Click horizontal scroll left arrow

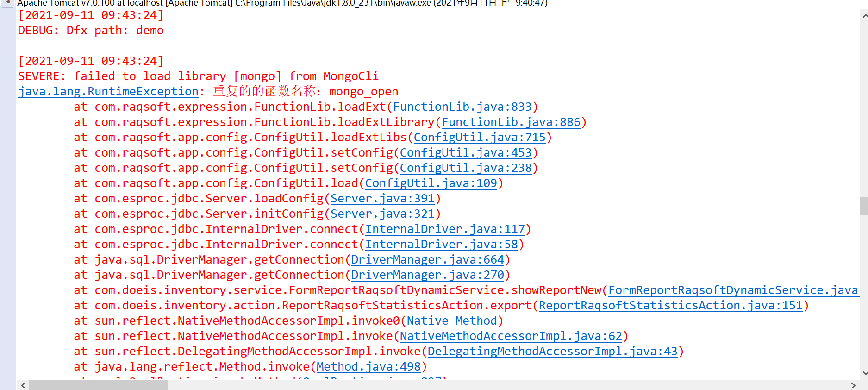coord(23,385)
